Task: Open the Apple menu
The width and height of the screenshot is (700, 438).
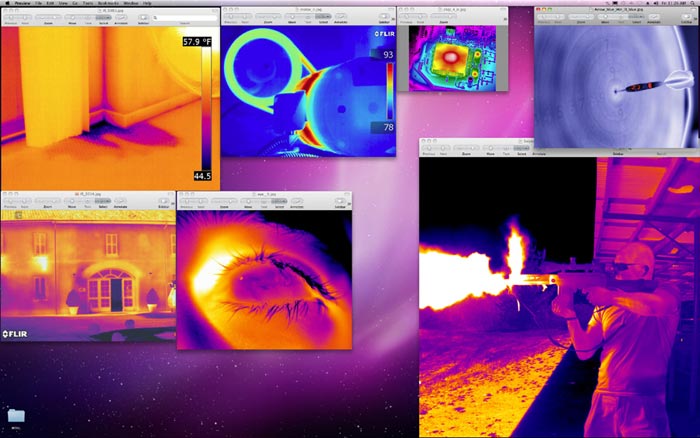Action: [7, 3]
